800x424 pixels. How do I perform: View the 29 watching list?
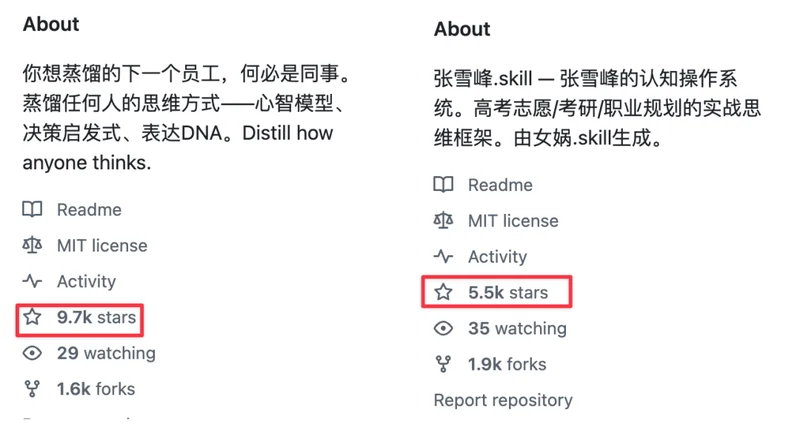106,353
